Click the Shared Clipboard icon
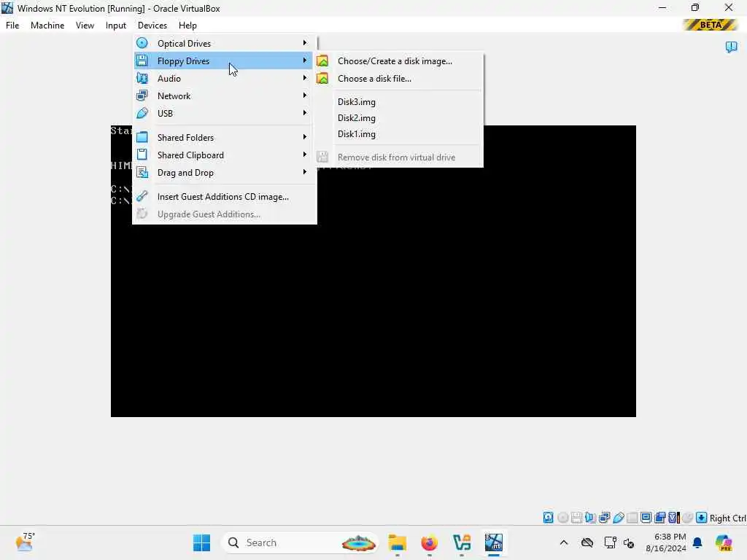Viewport: 747px width, 560px height. click(142, 155)
